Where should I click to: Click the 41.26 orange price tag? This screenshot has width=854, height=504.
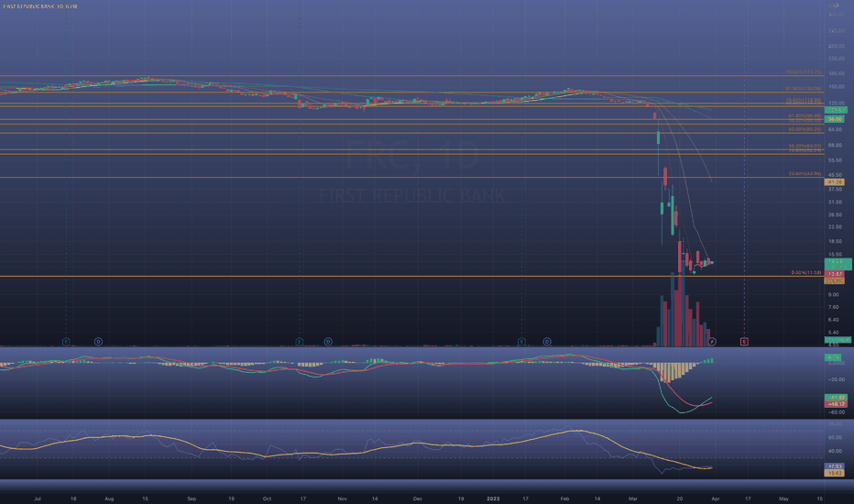pyautogui.click(x=835, y=182)
